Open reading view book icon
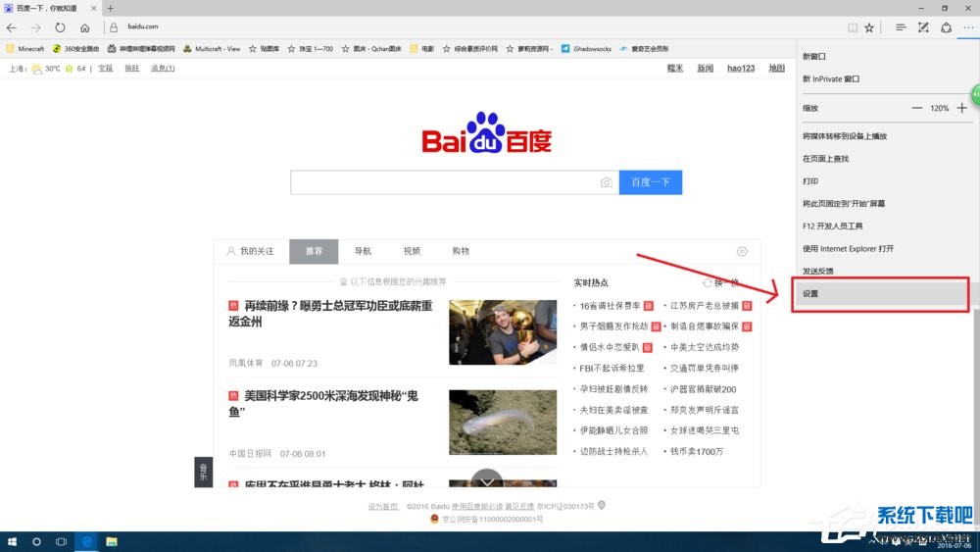 tap(852, 27)
